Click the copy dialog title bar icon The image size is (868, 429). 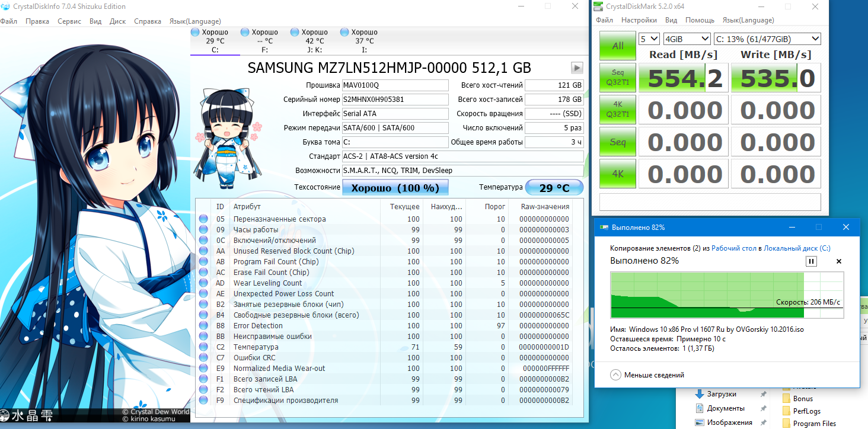(604, 228)
